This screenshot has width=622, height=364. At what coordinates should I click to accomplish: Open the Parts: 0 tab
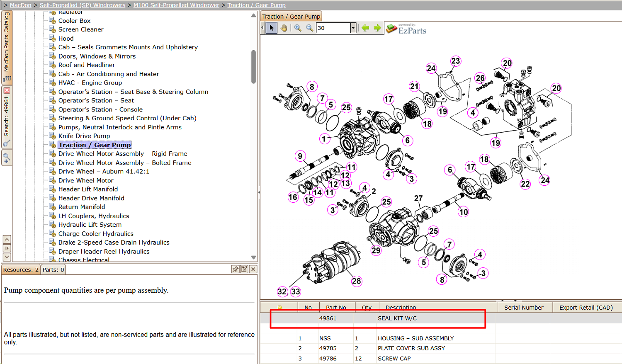[x=53, y=269]
